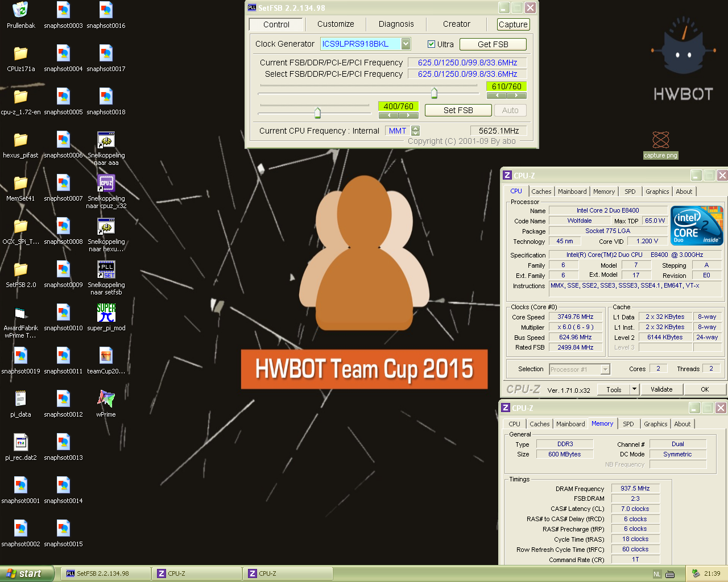The width and height of the screenshot is (728, 582).
Task: Click OK in the CPU-Z window
Action: 705,389
